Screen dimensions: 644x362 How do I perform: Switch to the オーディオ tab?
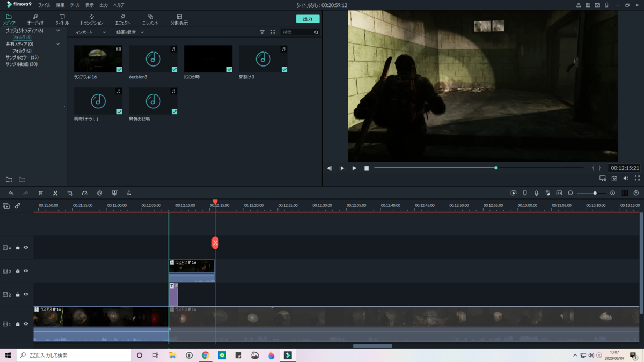click(35, 20)
